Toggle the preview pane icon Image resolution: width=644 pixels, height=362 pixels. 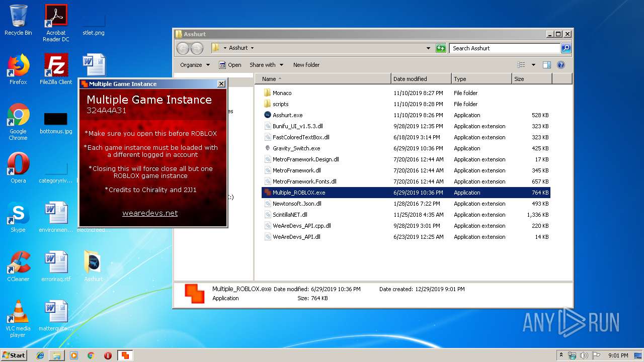point(547,65)
